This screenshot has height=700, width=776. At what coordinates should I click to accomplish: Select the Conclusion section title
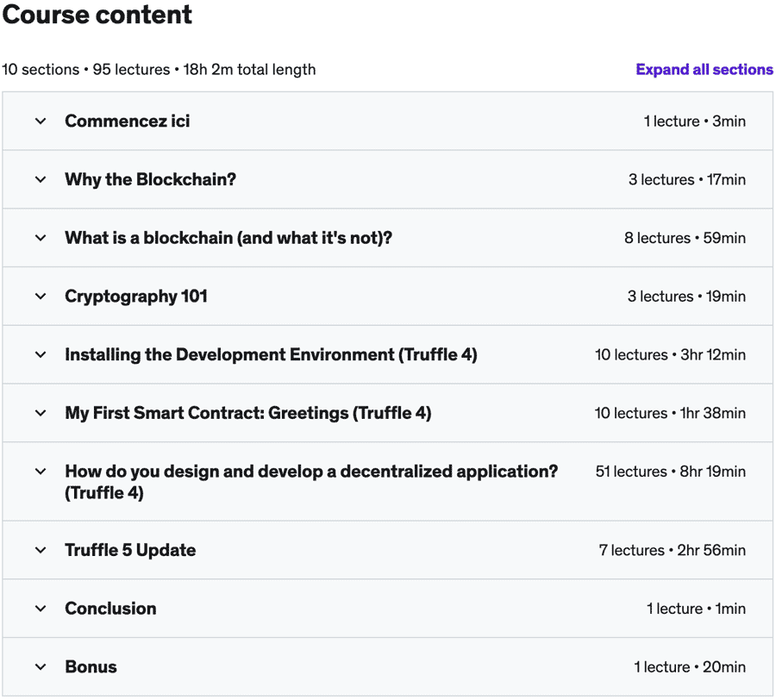pyautogui.click(x=110, y=609)
